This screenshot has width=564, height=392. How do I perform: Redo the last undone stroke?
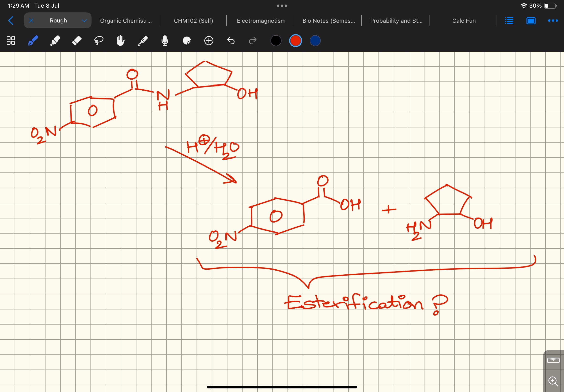click(253, 41)
